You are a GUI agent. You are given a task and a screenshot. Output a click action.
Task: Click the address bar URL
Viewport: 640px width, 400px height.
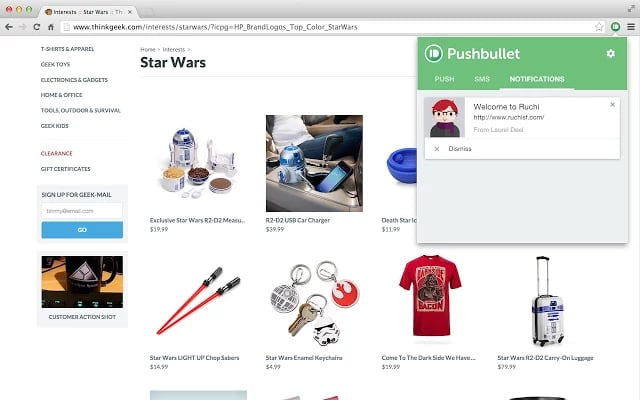pos(215,27)
